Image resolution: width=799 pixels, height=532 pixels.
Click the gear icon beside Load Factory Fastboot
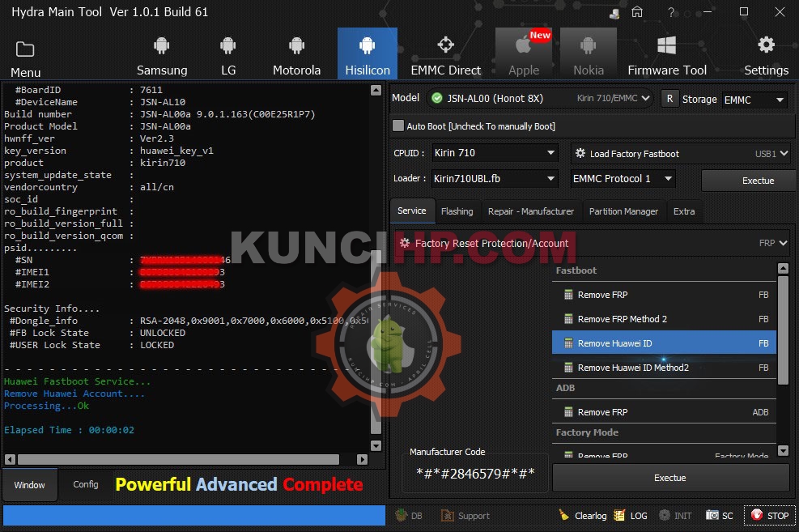(580, 153)
